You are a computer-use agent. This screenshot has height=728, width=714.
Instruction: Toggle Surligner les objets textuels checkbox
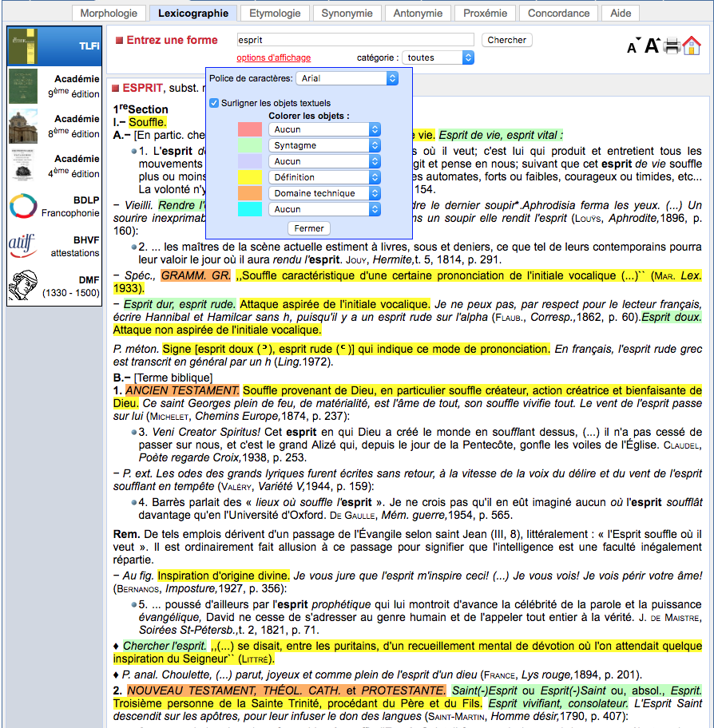pyautogui.click(x=214, y=103)
